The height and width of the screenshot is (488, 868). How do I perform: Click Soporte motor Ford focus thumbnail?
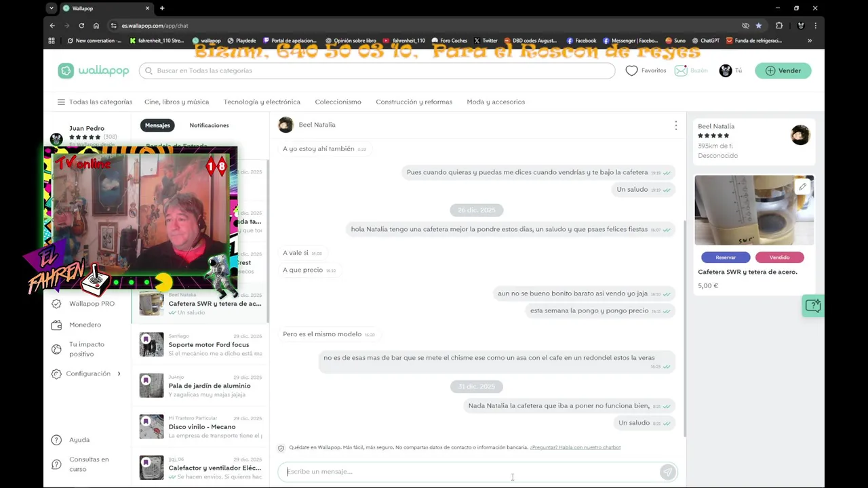151,344
